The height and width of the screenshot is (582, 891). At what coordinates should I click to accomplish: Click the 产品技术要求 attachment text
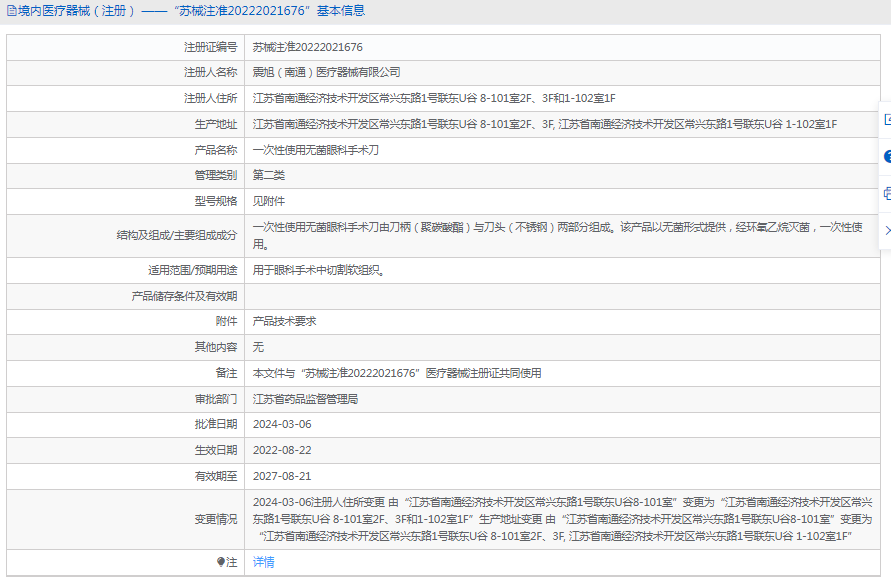click(x=284, y=321)
